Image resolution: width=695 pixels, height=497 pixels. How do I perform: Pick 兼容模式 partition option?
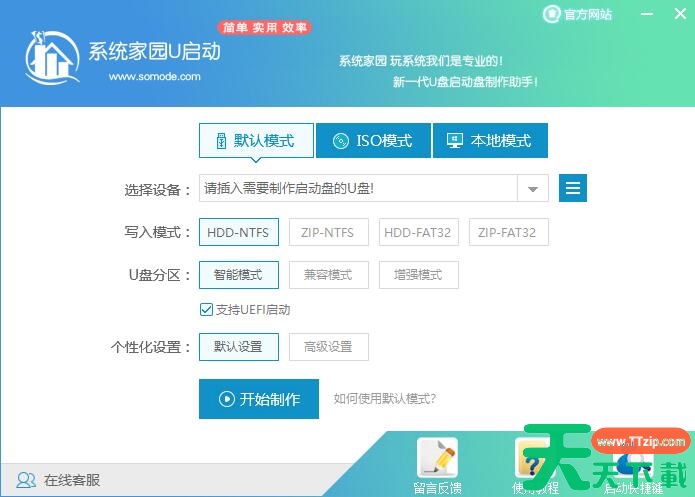coord(328,274)
